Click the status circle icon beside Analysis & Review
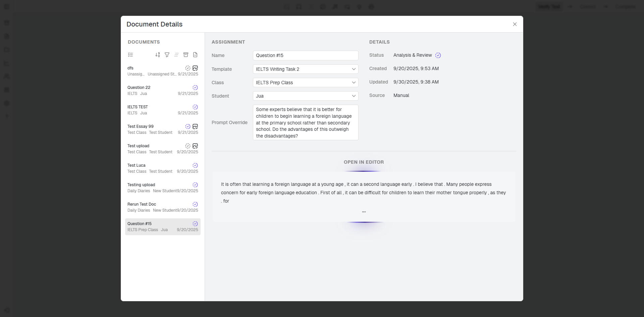Viewport: 644px width, 317px height. [438, 55]
